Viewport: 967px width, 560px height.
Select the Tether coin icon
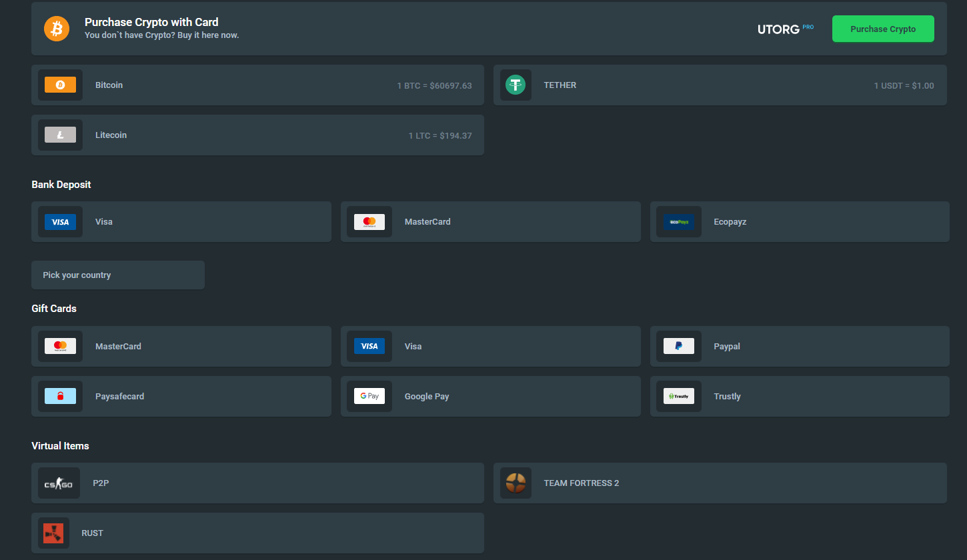[x=516, y=85]
